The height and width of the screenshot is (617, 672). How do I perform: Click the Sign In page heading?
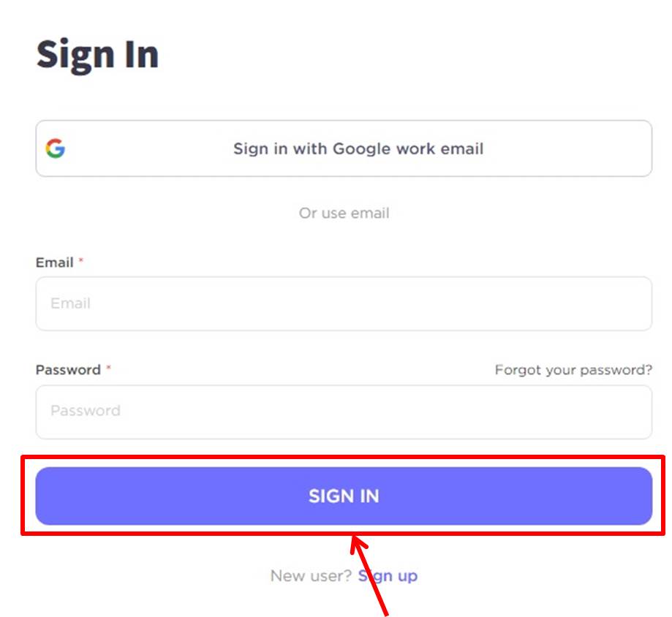pos(98,55)
